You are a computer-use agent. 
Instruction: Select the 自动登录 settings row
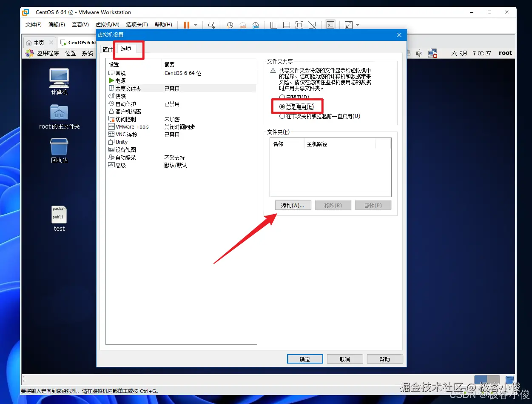pyautogui.click(x=182, y=158)
